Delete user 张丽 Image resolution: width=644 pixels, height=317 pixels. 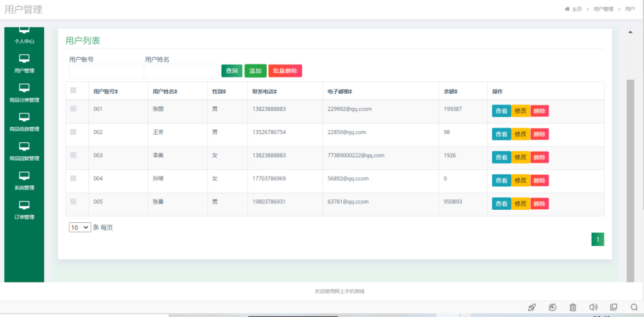pos(540,111)
